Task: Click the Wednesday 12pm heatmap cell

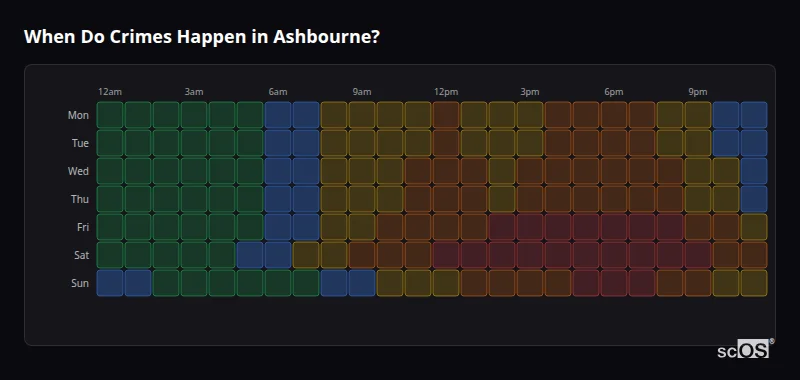Action: click(446, 171)
